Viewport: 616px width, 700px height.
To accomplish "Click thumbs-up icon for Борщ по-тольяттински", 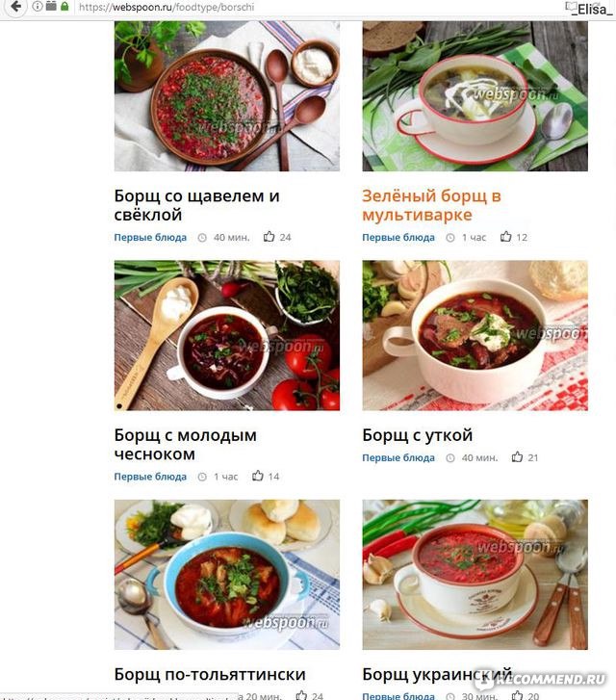I will (x=301, y=695).
